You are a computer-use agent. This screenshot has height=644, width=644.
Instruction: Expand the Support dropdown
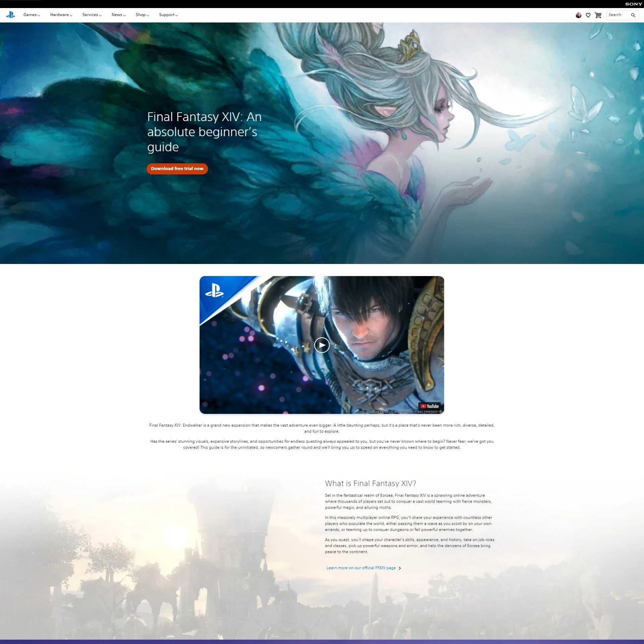(167, 15)
